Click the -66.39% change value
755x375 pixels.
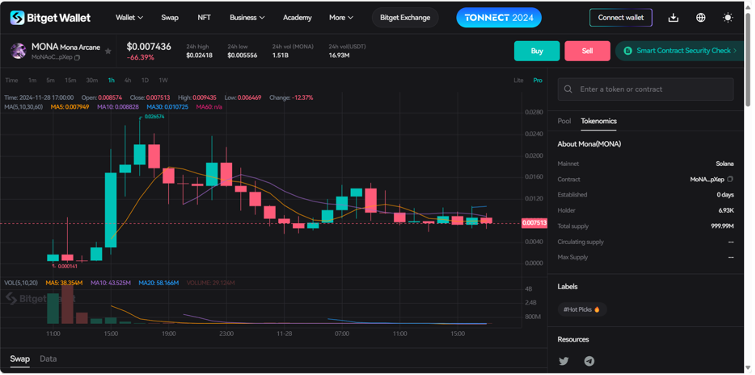coord(140,58)
